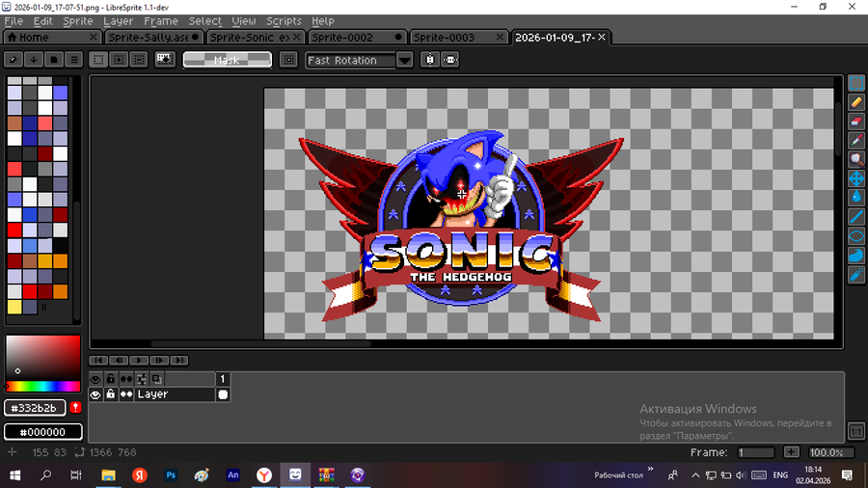Go to previous frame button
The height and width of the screenshot is (488, 868).
coord(119,360)
